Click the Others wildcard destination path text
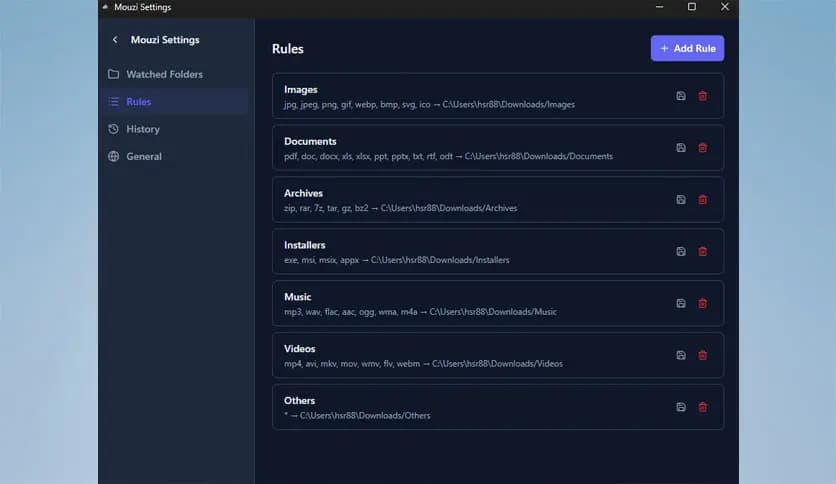Viewport: 836px width, 484px height. coord(357,415)
